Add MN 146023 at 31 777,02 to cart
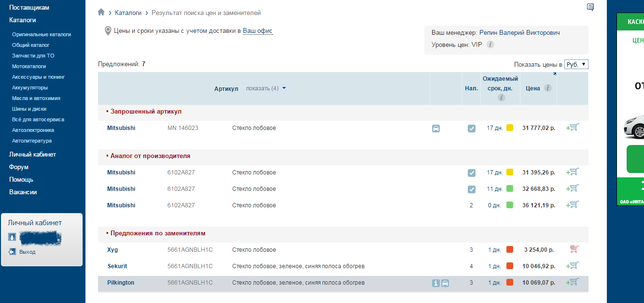Screen dimensions: 644x303 [573, 128]
